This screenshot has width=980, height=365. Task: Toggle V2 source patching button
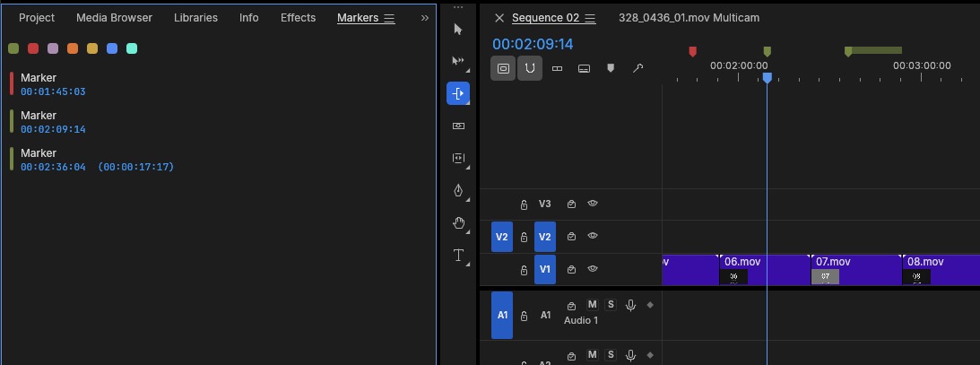click(x=502, y=237)
